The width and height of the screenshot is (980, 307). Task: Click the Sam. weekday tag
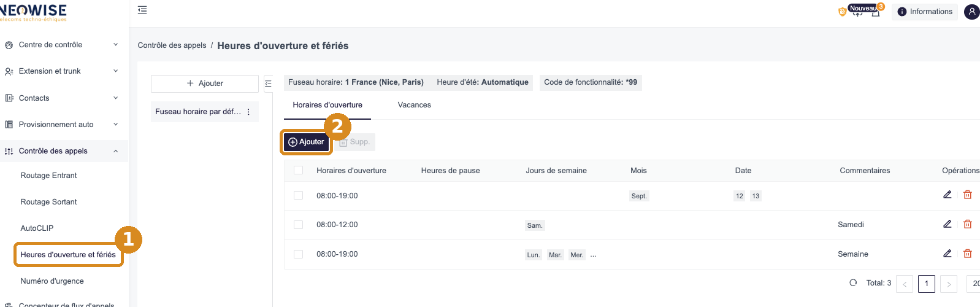click(535, 226)
